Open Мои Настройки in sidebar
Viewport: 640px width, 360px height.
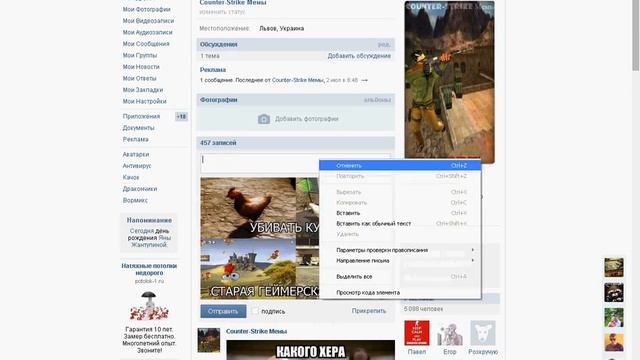144,101
